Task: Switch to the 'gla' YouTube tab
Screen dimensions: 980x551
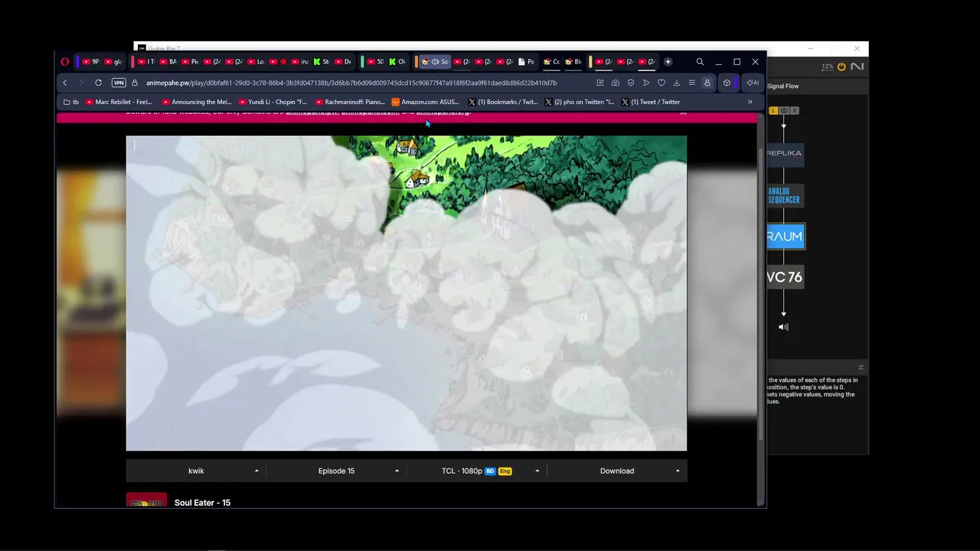Action: tap(113, 62)
